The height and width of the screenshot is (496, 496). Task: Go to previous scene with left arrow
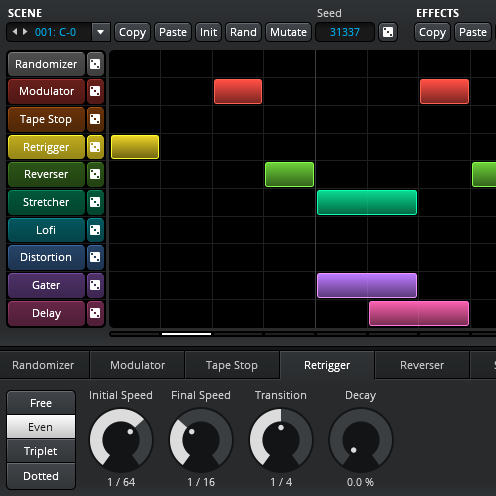14,32
